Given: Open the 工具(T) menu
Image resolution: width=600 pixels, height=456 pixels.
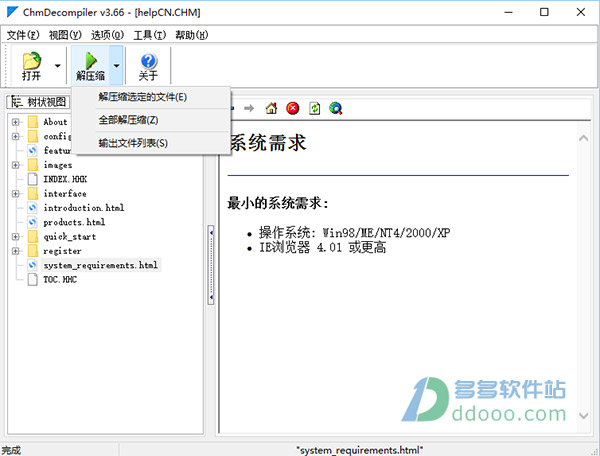Looking at the screenshot, I should pos(150,35).
